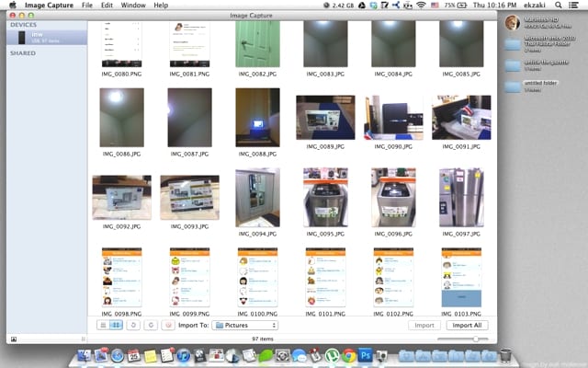Click the red delete image button
The width and height of the screenshot is (588, 368).
click(168, 325)
